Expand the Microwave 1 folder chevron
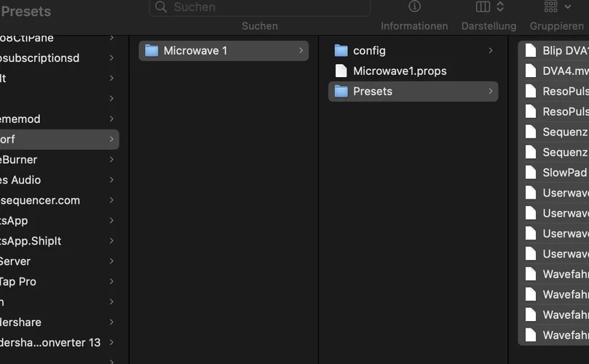This screenshot has width=589, height=364. click(301, 50)
